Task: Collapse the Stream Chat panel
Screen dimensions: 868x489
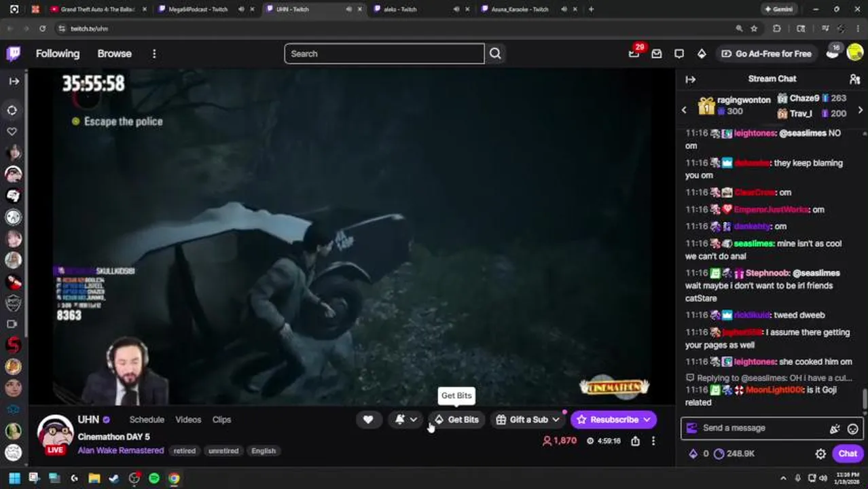Action: pyautogui.click(x=691, y=79)
